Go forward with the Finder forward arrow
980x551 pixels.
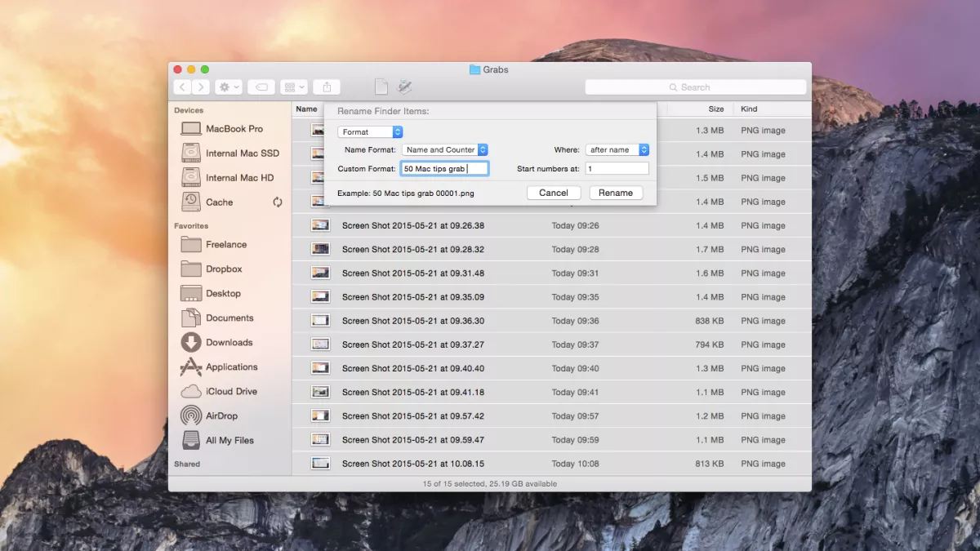pos(201,87)
